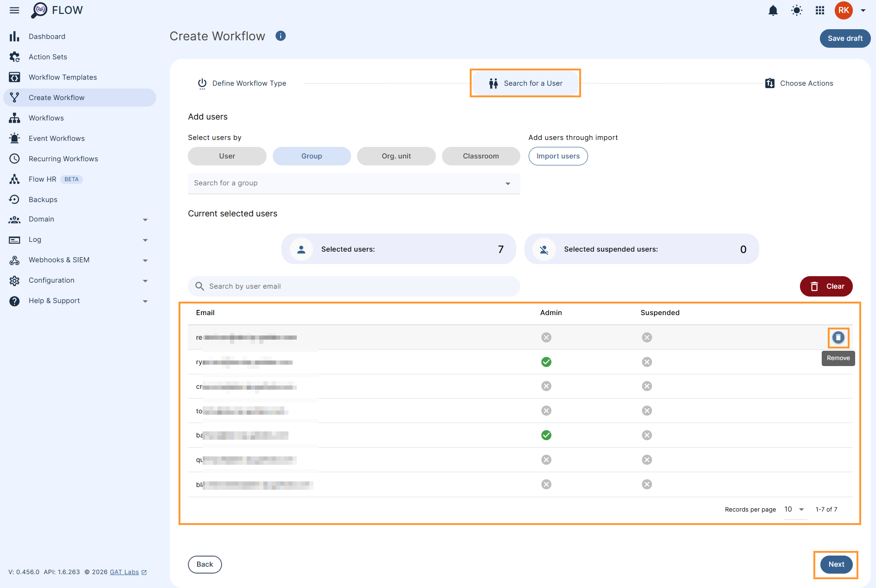Expand the Configuration submenu arrow
The image size is (876, 588).
click(x=145, y=281)
